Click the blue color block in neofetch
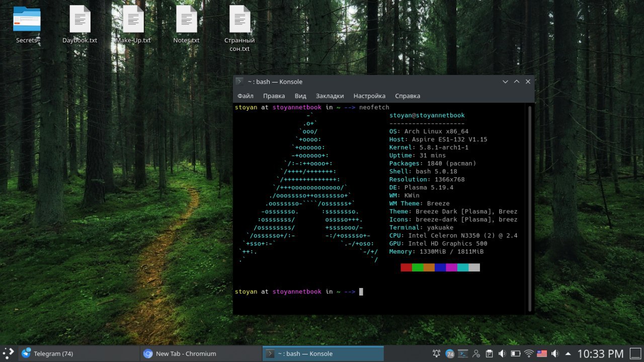 tap(440, 267)
